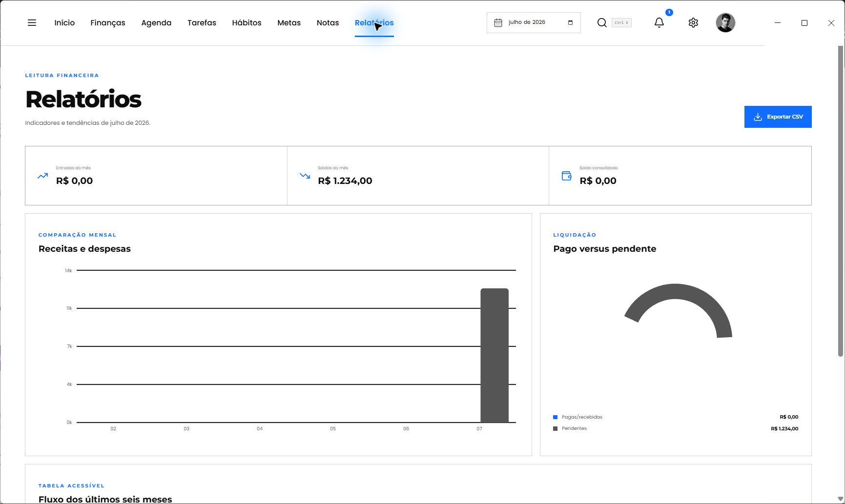Click the Saldo consolidado wallet icon
This screenshot has height=504, width=845.
click(566, 176)
